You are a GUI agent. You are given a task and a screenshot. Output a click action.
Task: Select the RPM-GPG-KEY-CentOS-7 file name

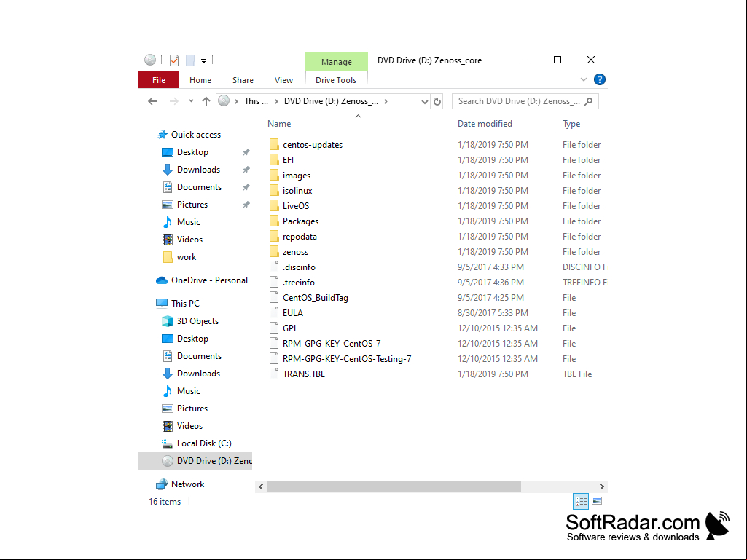332,343
